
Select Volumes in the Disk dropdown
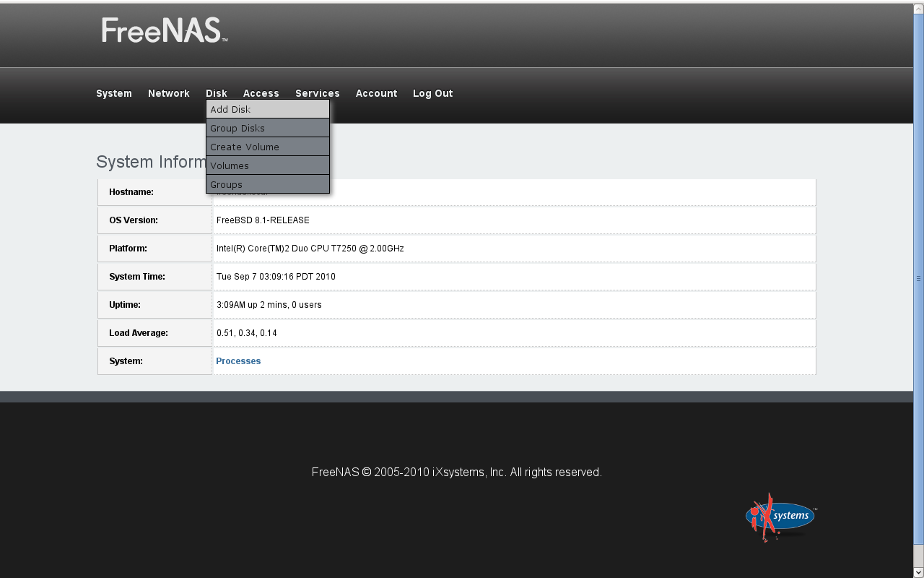(x=268, y=165)
